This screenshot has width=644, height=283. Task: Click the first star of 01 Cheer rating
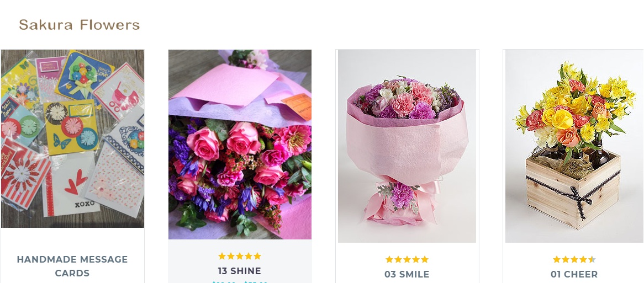tap(557, 259)
